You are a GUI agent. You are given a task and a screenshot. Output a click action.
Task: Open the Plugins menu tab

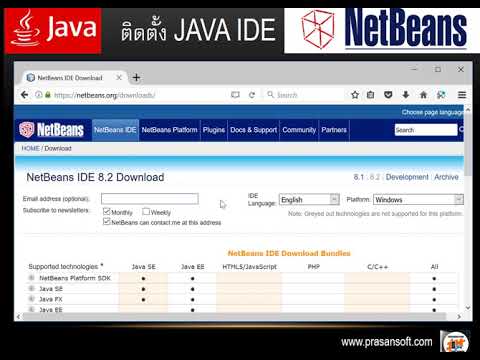214,130
